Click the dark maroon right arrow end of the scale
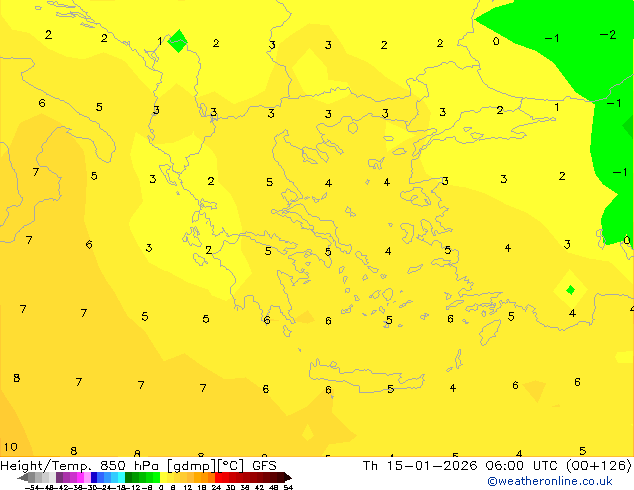 click(x=288, y=477)
